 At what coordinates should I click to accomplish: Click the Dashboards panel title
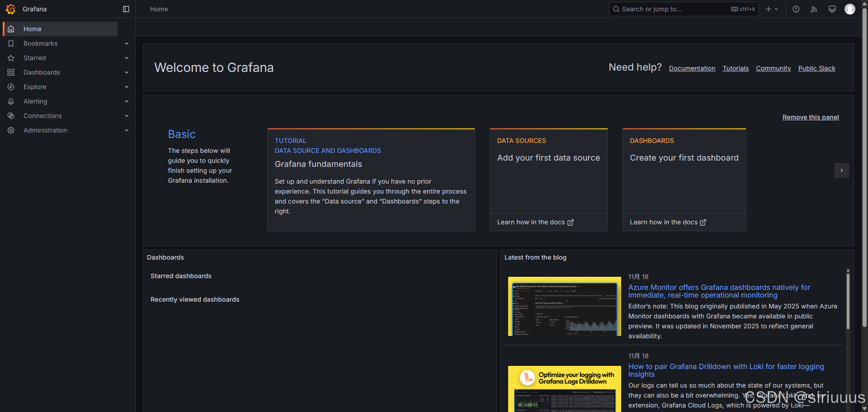[165, 257]
